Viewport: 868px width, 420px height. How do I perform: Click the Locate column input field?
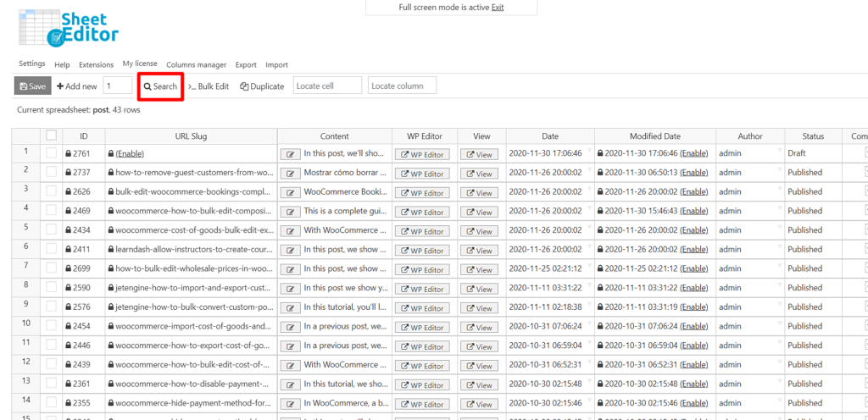[x=402, y=86]
